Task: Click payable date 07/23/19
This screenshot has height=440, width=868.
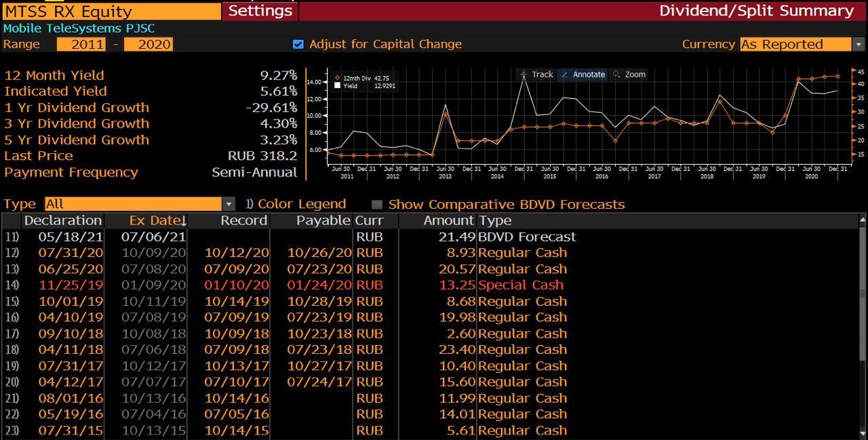Action: click(319, 317)
